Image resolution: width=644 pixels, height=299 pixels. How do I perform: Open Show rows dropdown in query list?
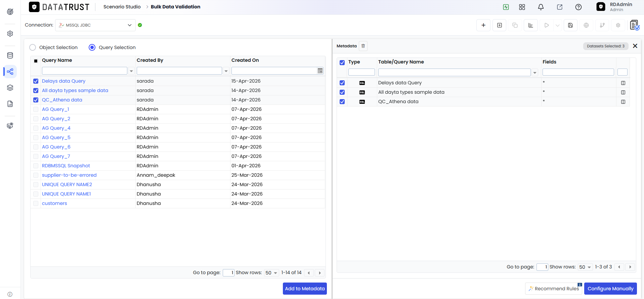(271, 273)
